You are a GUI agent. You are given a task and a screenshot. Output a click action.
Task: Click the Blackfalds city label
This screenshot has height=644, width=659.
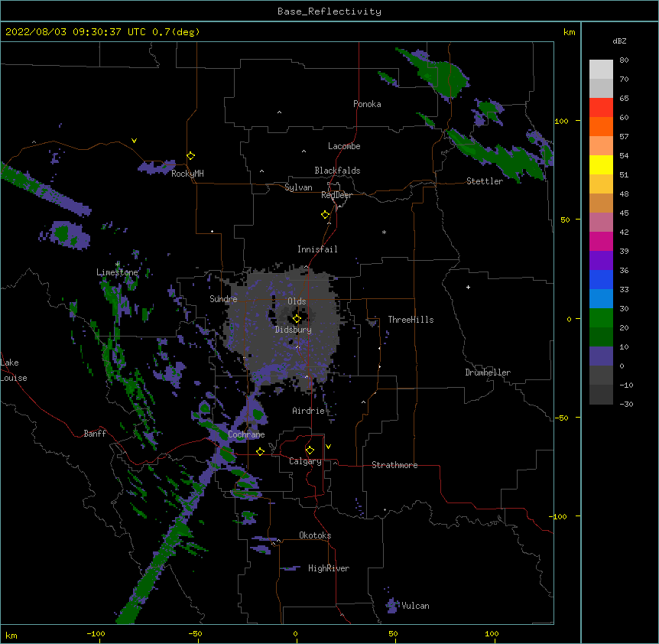337,171
